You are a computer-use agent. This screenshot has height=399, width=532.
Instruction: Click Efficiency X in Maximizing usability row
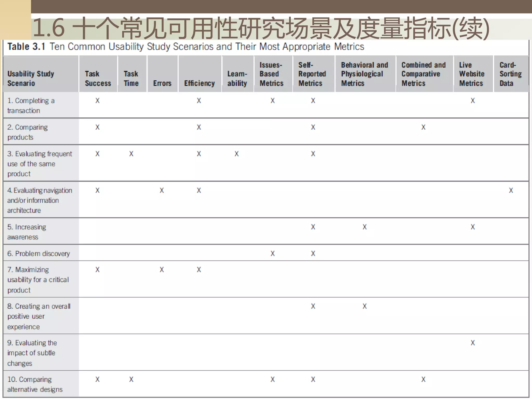tap(199, 270)
